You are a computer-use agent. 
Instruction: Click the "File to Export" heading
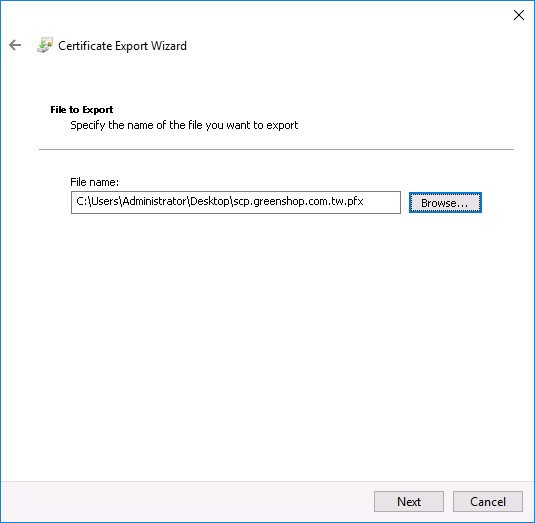tap(82, 110)
